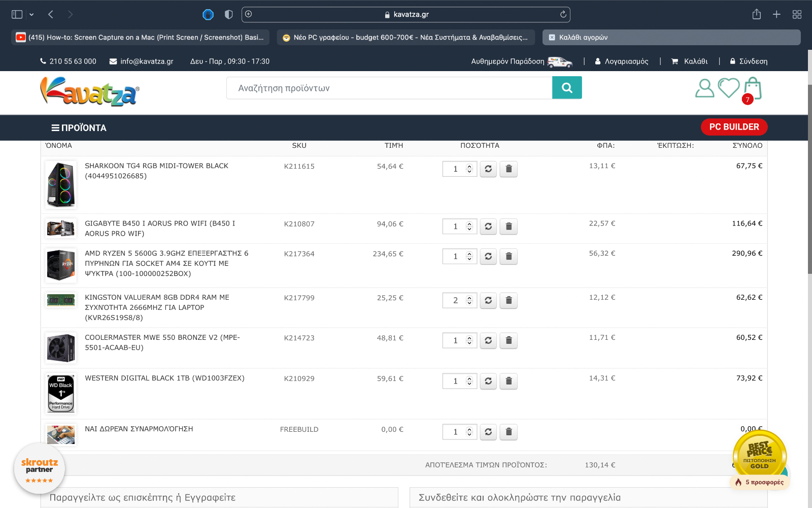Image resolution: width=812 pixels, height=508 pixels.
Task: Delete Sharkoon TG4 case from cart
Action: pos(509,169)
